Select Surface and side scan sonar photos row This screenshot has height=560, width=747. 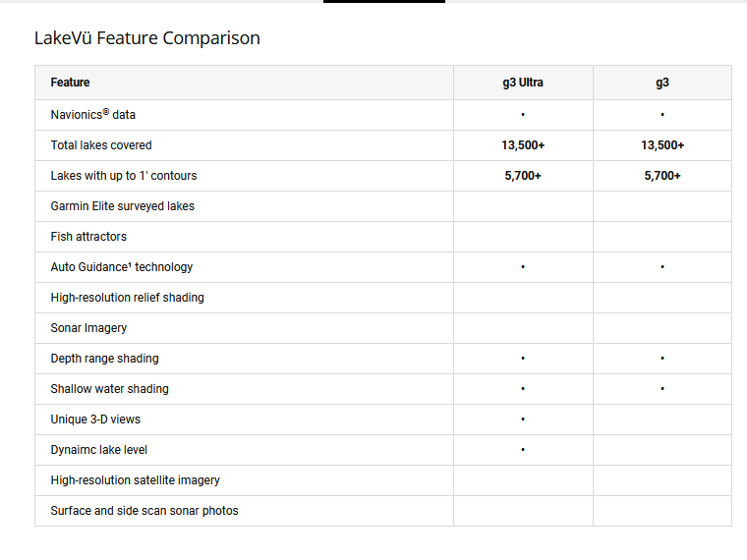[383, 511]
